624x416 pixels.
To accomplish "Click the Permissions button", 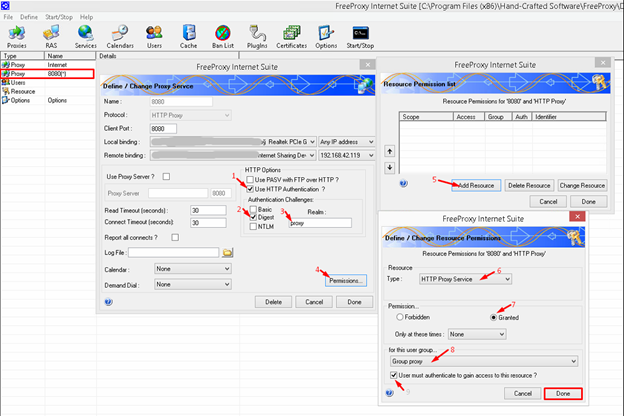I will [x=346, y=281].
